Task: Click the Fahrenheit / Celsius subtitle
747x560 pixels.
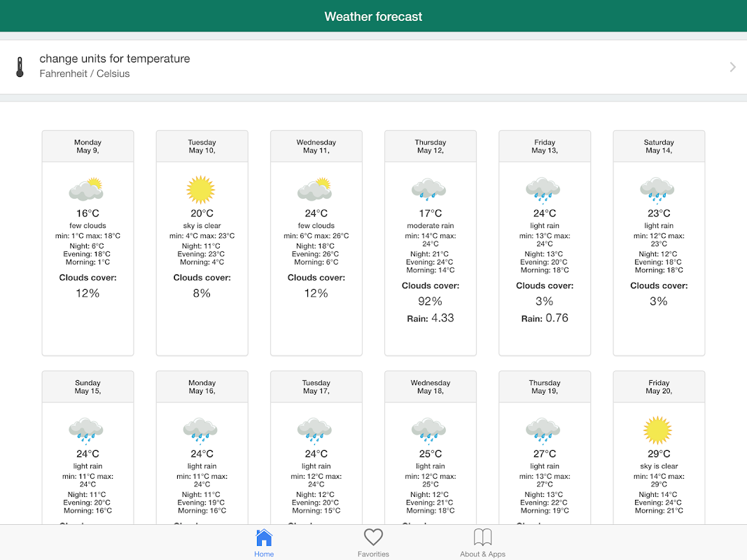Action: point(84,73)
